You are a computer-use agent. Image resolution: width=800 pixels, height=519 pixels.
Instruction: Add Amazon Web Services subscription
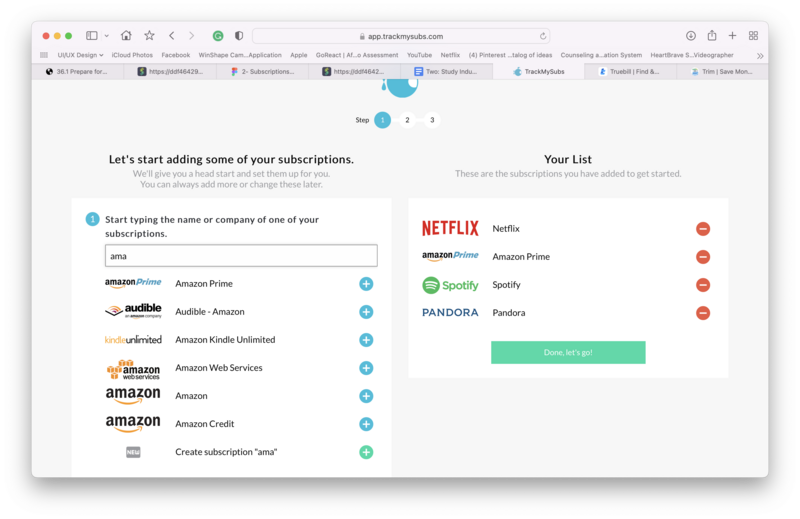coord(366,368)
